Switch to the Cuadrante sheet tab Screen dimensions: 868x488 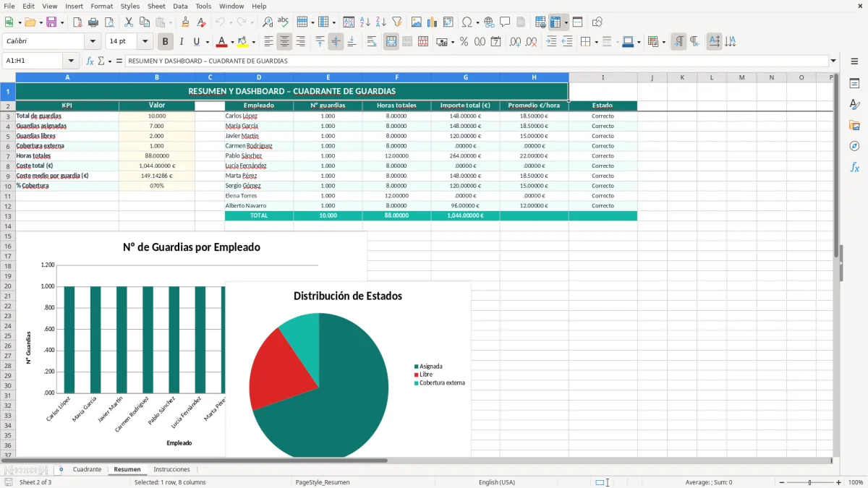point(87,469)
